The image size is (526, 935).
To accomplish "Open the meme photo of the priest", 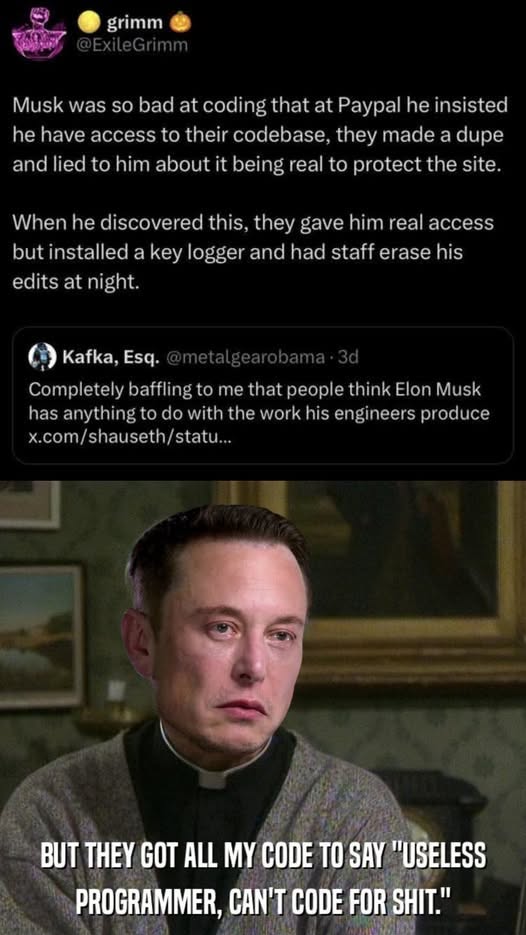I will pos(263,707).
